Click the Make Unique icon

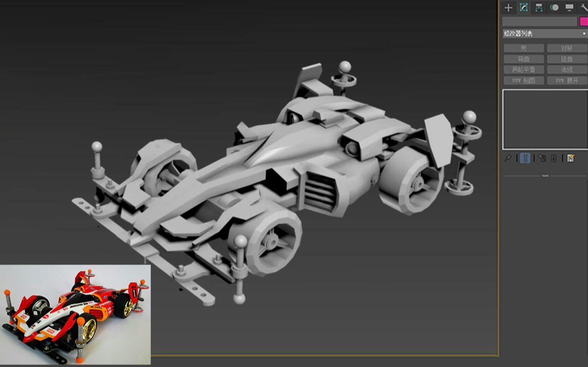[x=542, y=159]
